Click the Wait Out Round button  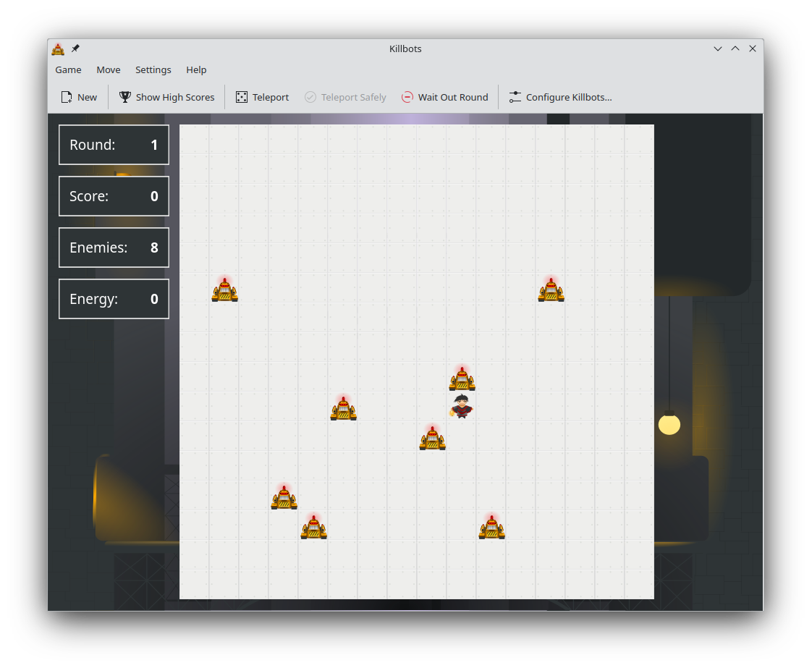[x=444, y=97]
